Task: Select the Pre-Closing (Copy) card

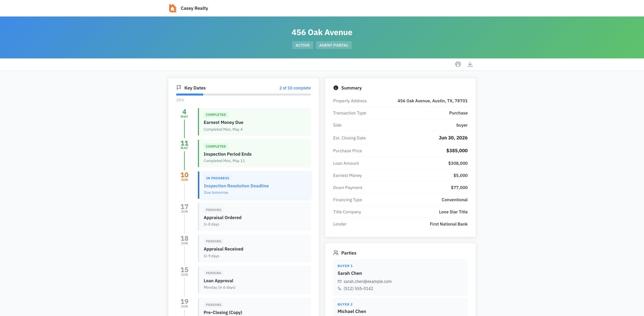Action: 254,307
